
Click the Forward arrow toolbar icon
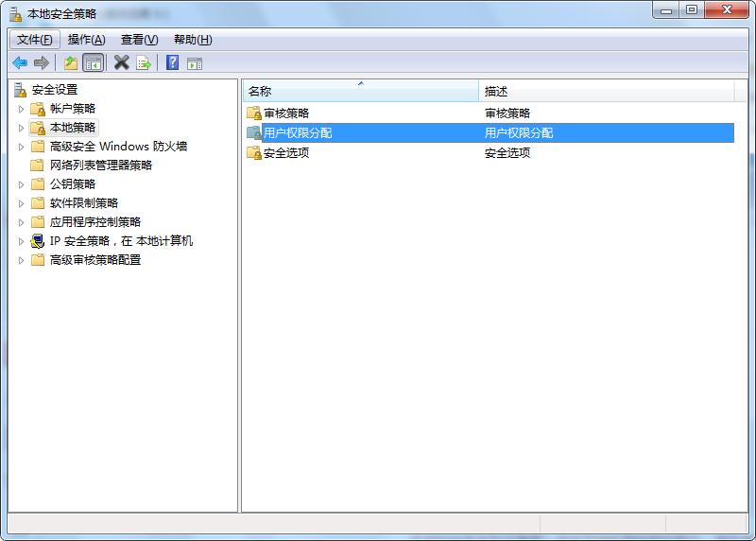click(42, 62)
